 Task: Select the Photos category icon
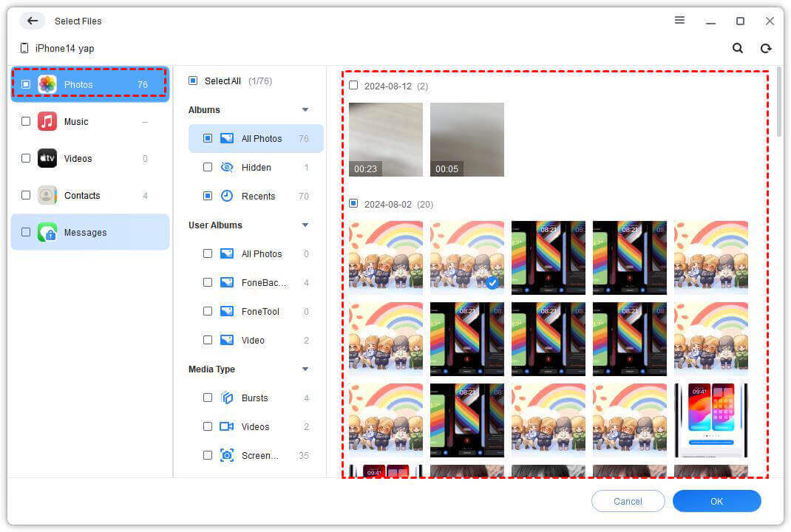[47, 84]
